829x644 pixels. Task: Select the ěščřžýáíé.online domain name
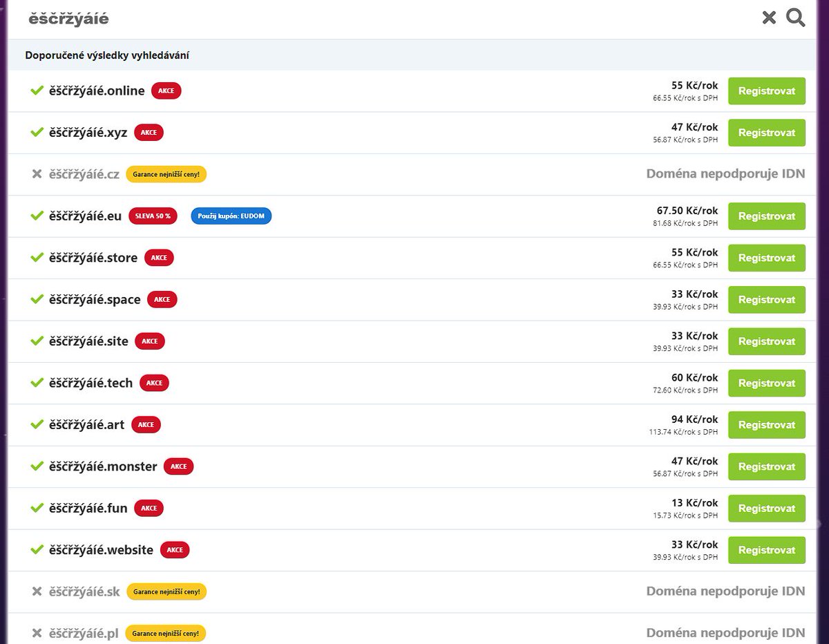click(x=97, y=91)
